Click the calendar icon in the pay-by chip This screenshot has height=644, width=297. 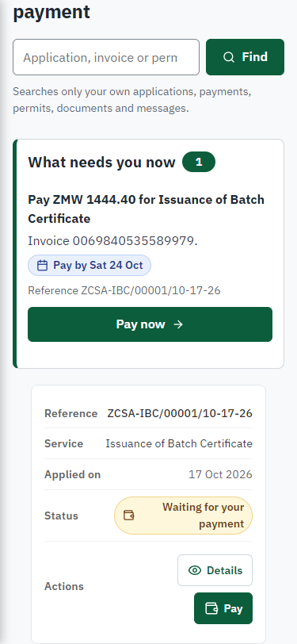[42, 266]
